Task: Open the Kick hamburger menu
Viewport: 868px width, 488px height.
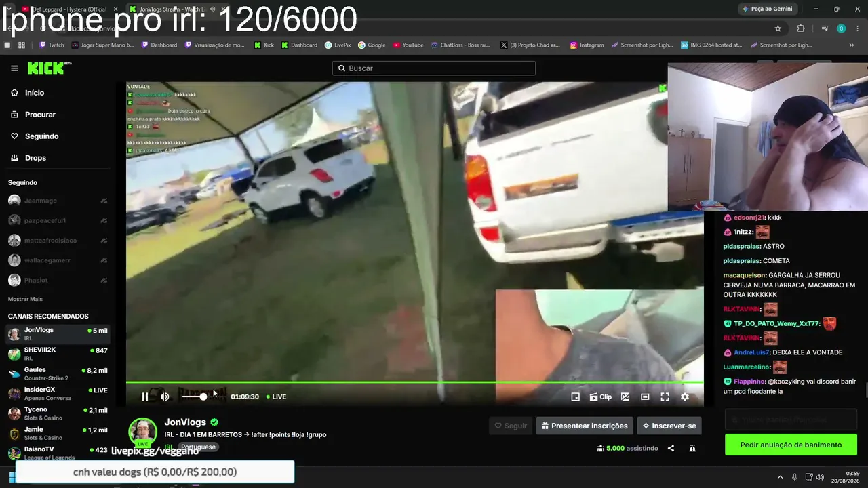Action: tap(14, 68)
